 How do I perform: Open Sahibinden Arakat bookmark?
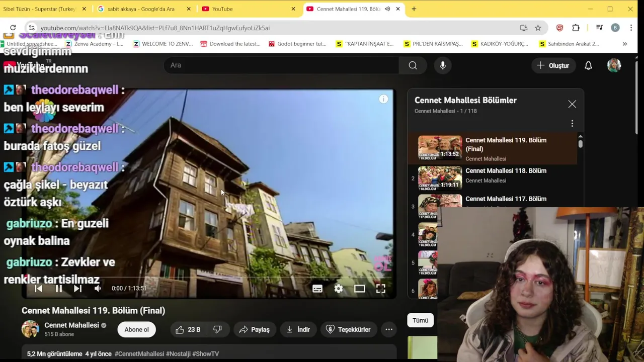569,44
